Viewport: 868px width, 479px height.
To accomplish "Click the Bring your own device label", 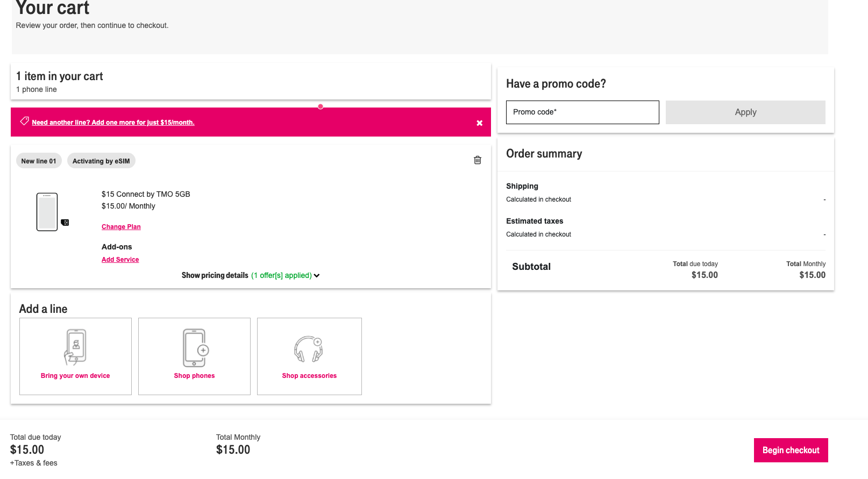I will [75, 376].
